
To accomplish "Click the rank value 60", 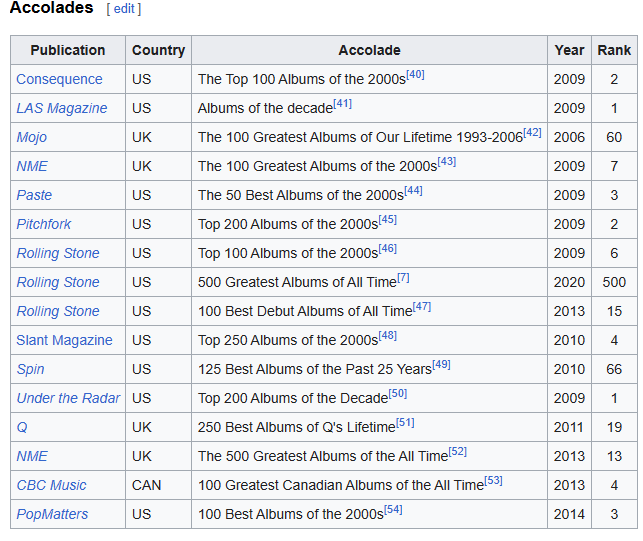I will point(614,137).
